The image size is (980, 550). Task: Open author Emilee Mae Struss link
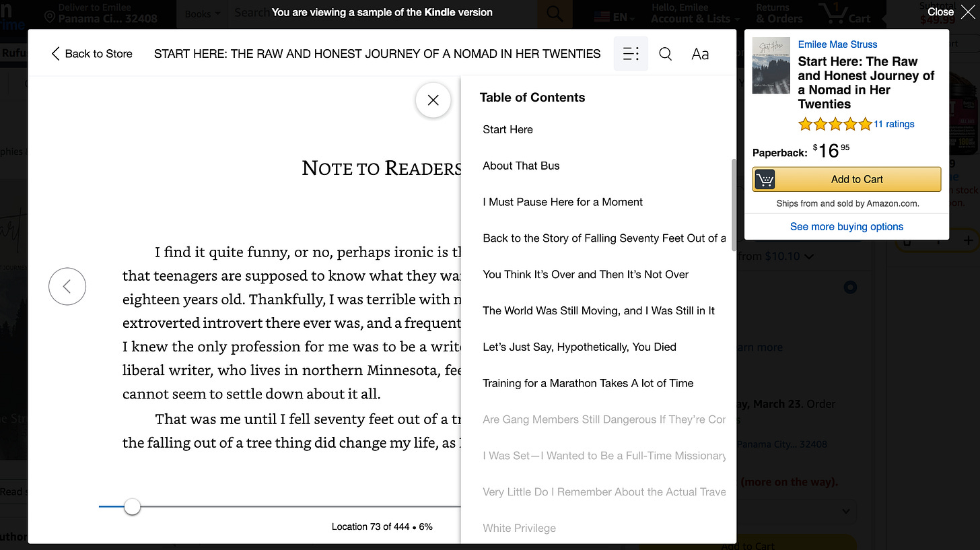click(837, 44)
